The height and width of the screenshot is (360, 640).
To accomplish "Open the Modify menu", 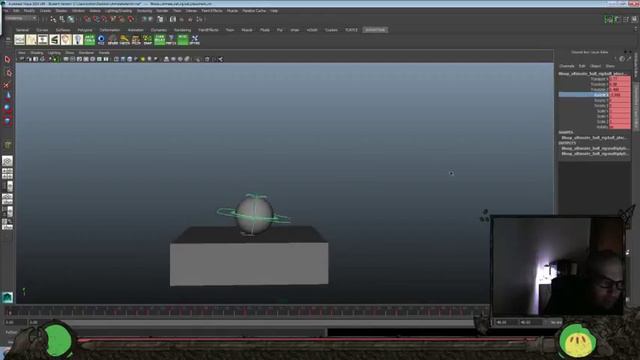I will (29, 11).
